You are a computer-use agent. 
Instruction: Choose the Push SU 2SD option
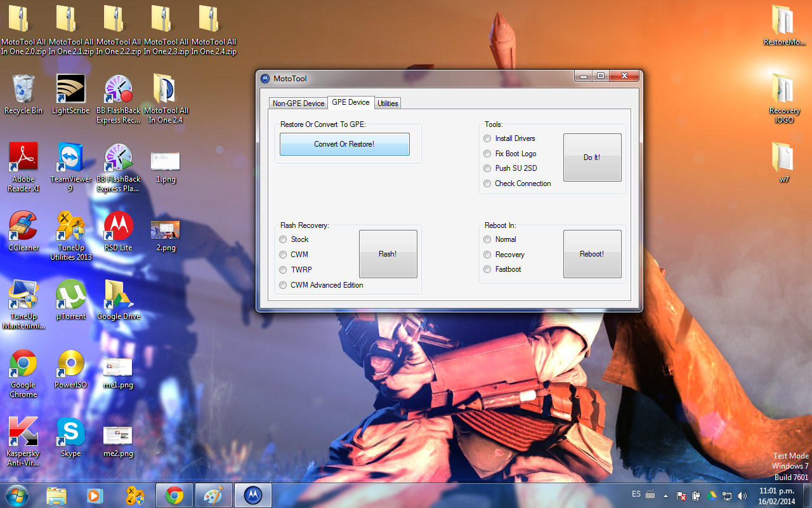[x=510, y=168]
